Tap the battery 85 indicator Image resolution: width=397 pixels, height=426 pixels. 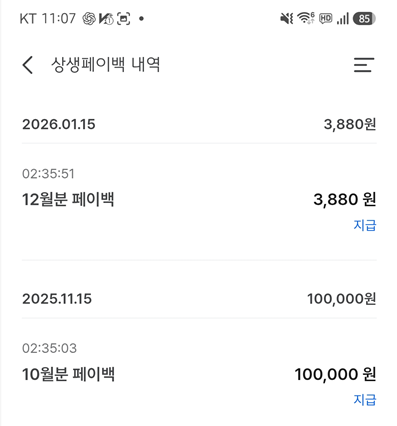364,18
